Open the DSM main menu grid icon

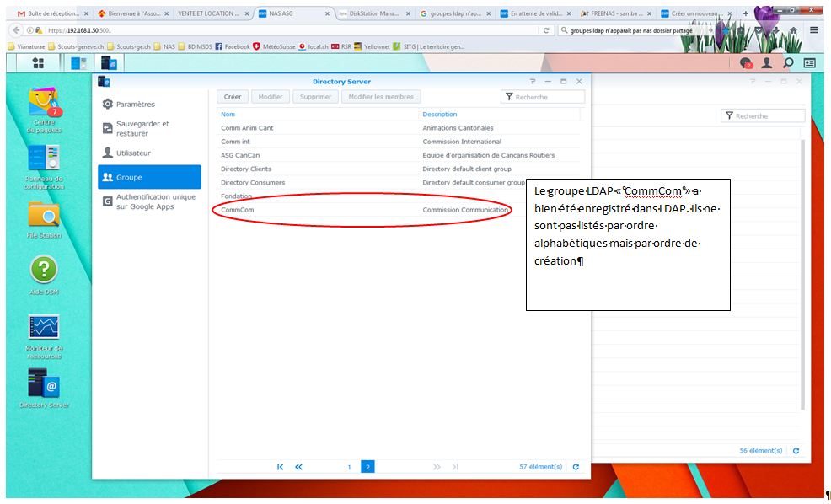pyautogui.click(x=38, y=63)
